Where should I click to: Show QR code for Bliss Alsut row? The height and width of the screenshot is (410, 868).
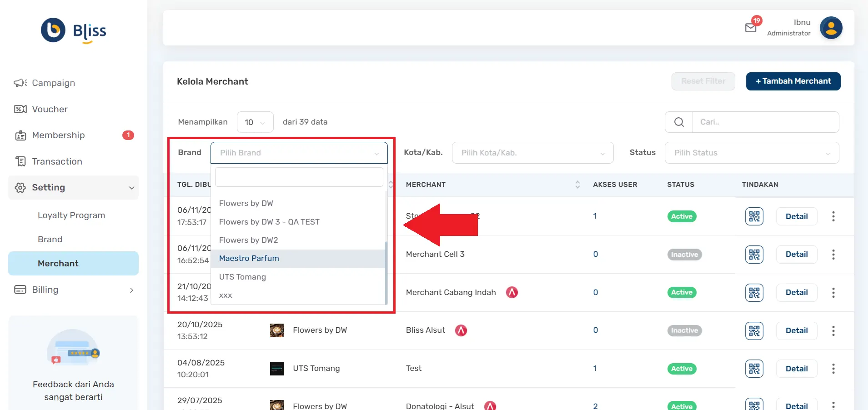click(754, 330)
